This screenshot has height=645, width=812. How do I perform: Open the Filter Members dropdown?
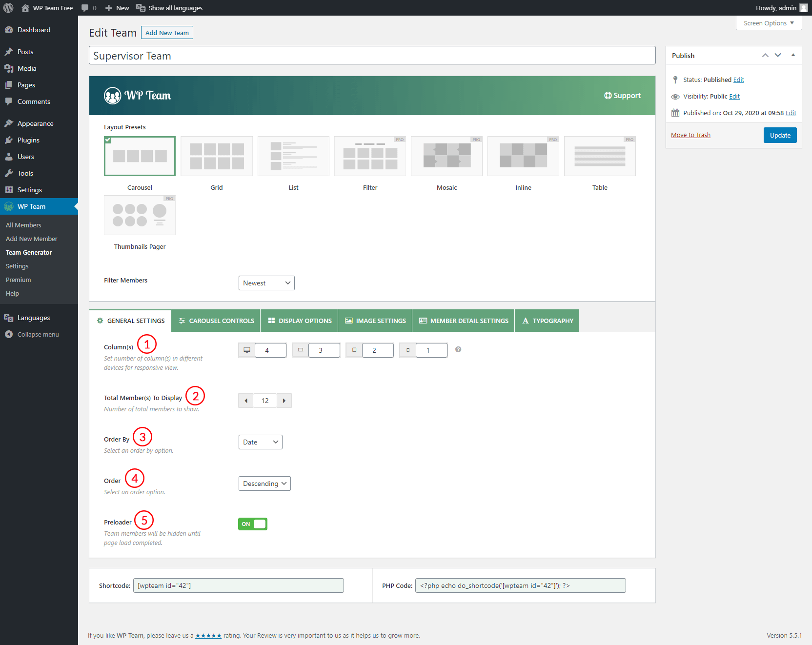[x=266, y=283]
